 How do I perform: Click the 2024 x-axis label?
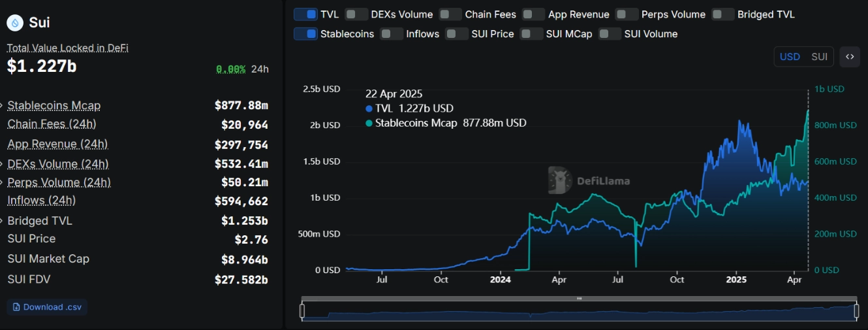click(x=500, y=280)
